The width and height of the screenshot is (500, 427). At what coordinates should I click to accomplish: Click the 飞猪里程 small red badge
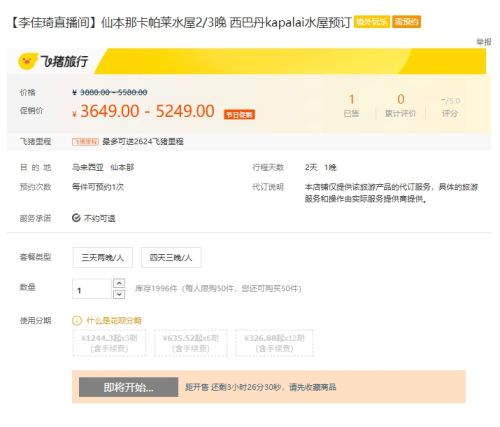pyautogui.click(x=85, y=142)
